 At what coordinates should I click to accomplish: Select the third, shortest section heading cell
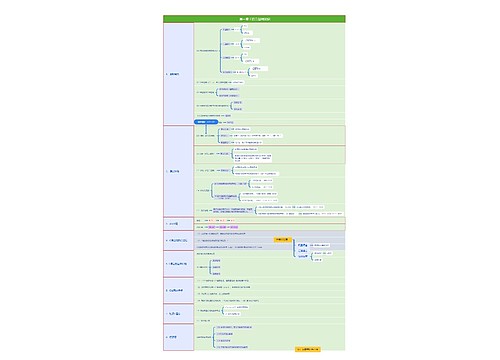[178, 224]
